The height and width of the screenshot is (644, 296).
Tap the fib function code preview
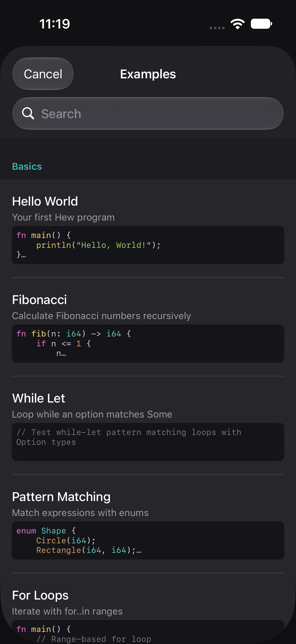pos(148,344)
